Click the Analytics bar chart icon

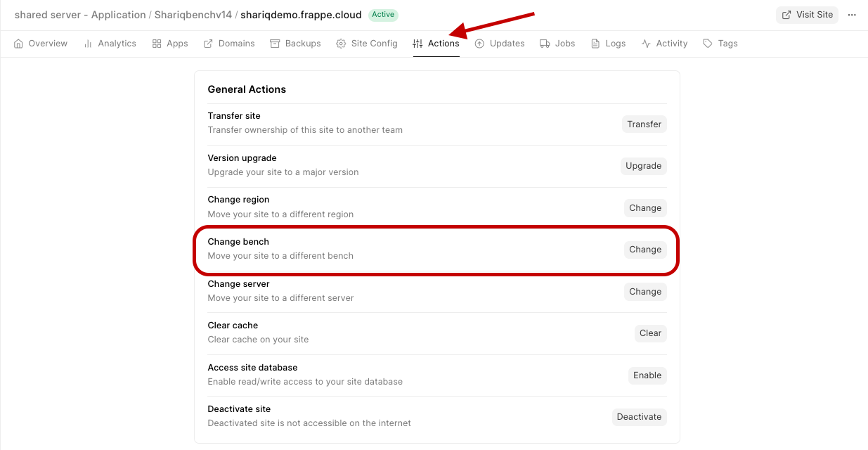click(x=88, y=44)
